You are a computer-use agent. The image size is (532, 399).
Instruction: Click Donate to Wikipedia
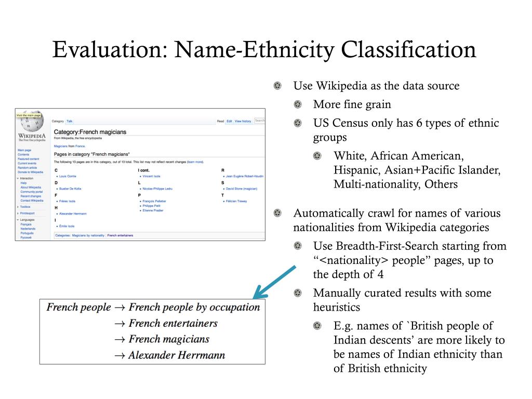pos(31,172)
